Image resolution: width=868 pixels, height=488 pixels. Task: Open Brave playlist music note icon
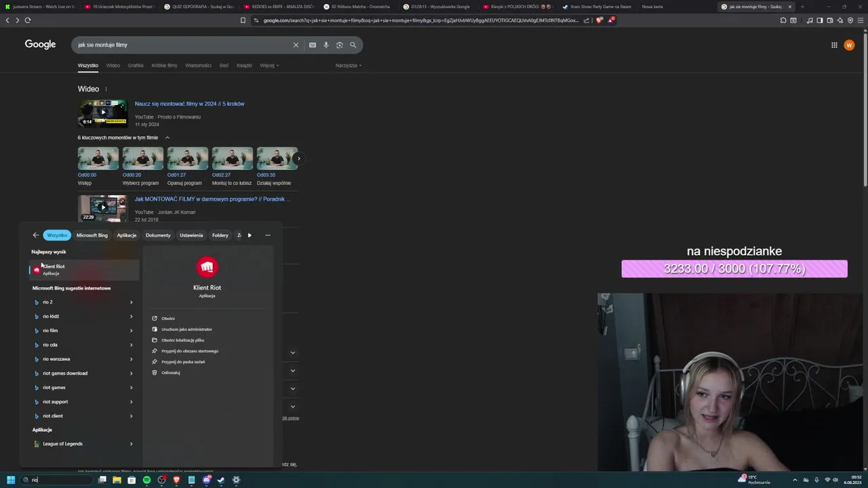point(810,20)
